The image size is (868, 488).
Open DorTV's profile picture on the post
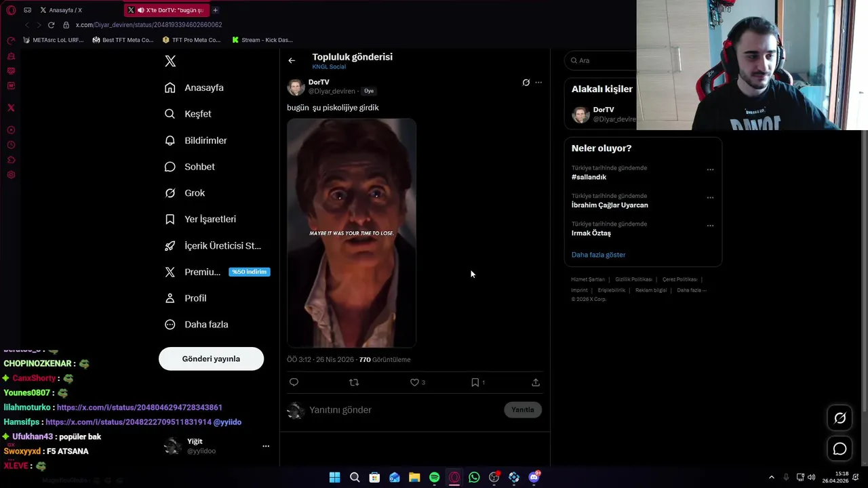point(296,87)
